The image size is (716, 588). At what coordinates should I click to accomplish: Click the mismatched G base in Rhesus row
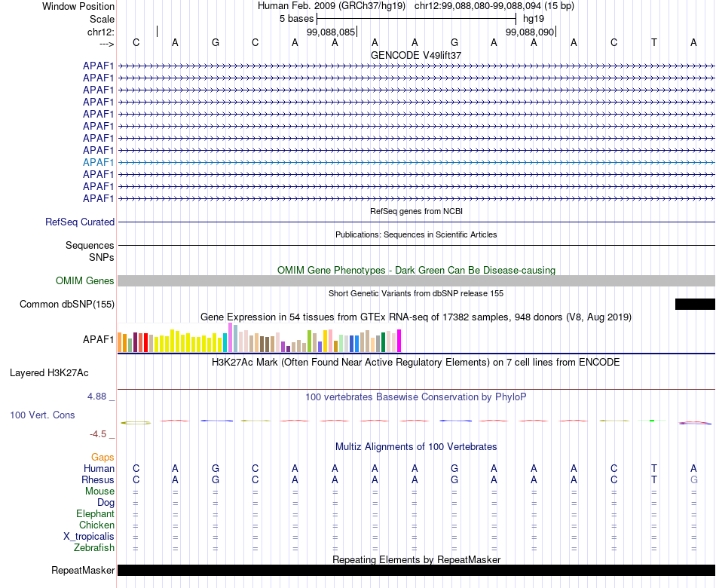click(693, 479)
